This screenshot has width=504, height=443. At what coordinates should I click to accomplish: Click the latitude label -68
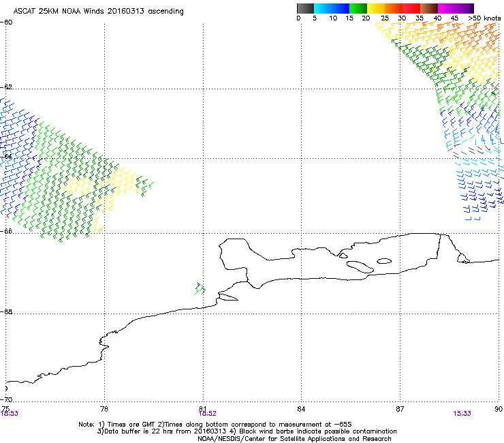pyautogui.click(x=6, y=311)
